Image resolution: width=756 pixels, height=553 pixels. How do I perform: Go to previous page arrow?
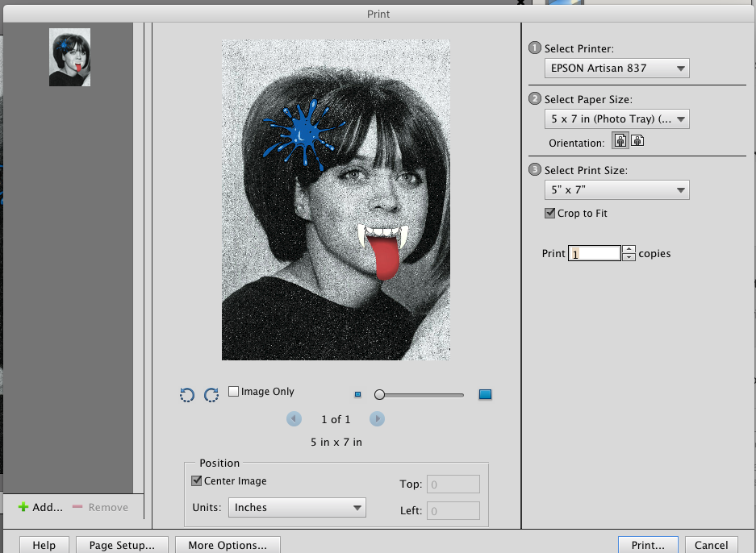coord(294,419)
